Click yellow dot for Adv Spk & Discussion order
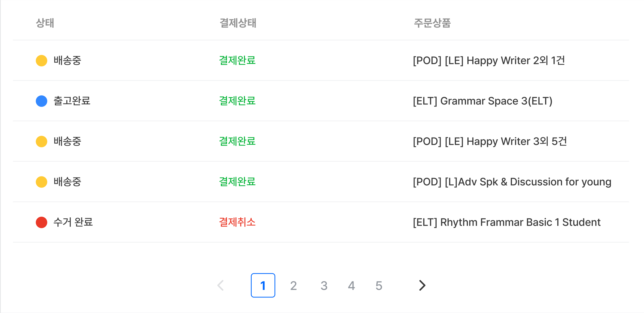The height and width of the screenshot is (313, 644). click(x=41, y=182)
